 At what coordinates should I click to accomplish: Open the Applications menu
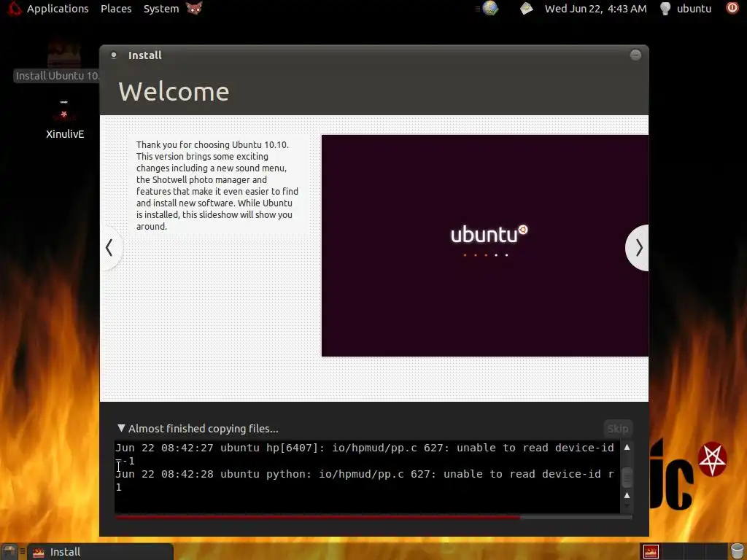tap(58, 9)
